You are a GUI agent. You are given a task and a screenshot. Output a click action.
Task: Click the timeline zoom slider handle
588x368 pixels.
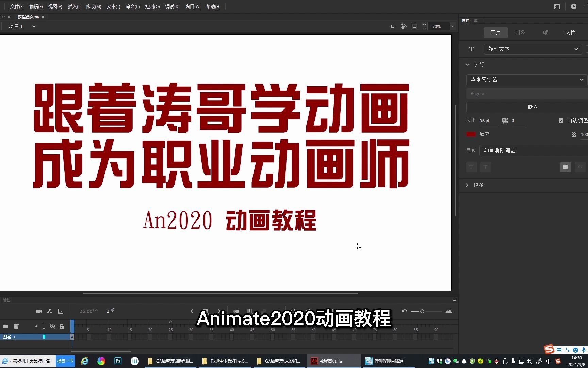click(422, 311)
